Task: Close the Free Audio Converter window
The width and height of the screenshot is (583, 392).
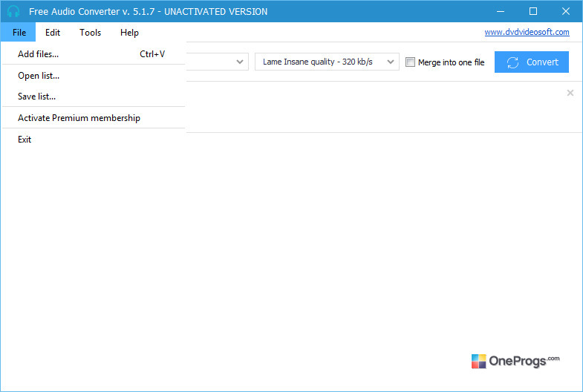Action: (566, 11)
